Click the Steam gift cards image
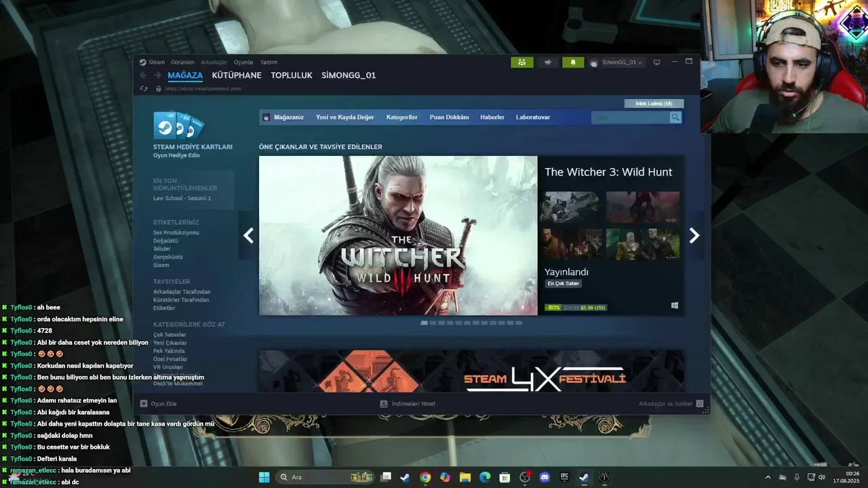This screenshot has width=868, height=488. [x=179, y=125]
